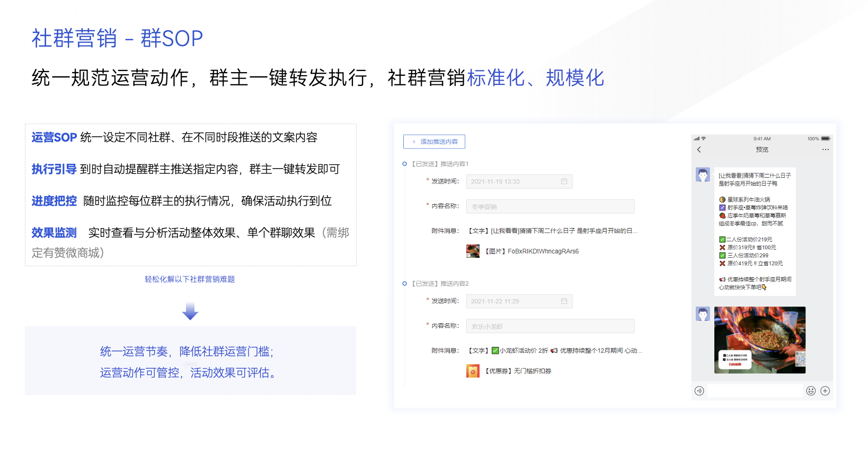Viewport: 868px width, 473px height.
Task: Open the wok food image in the chat preview
Action: (760, 340)
